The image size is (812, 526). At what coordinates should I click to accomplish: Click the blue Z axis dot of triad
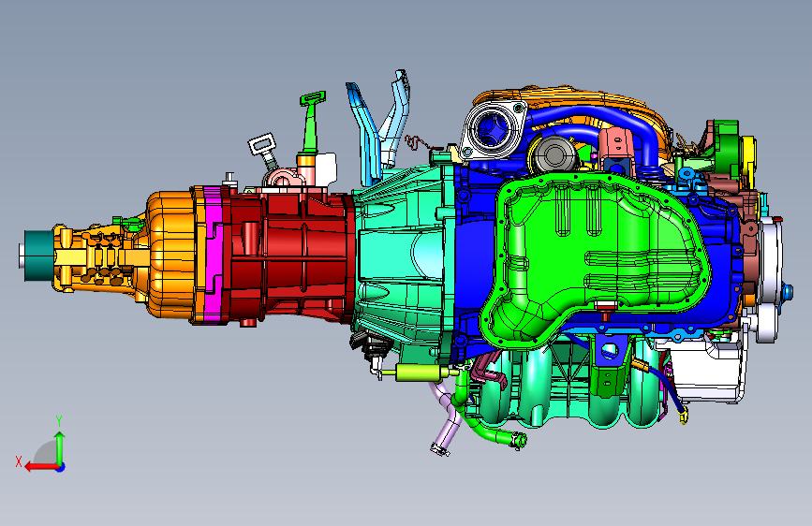(61, 467)
